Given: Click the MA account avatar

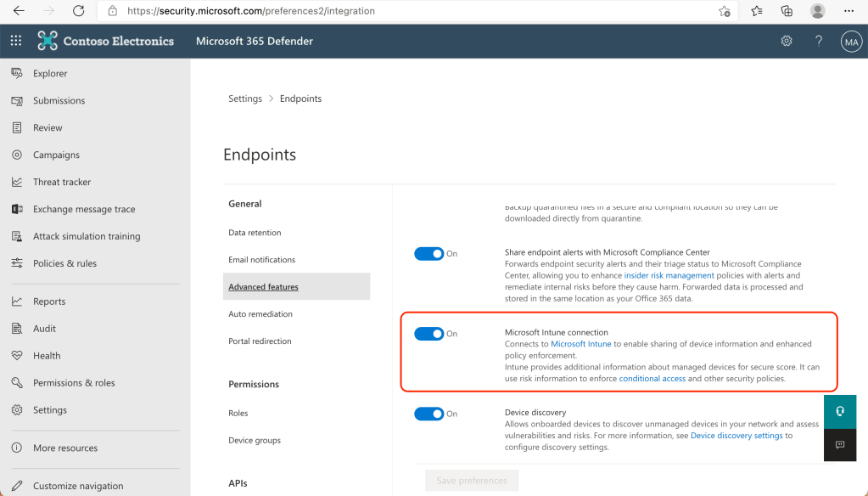Looking at the screenshot, I should 850,41.
